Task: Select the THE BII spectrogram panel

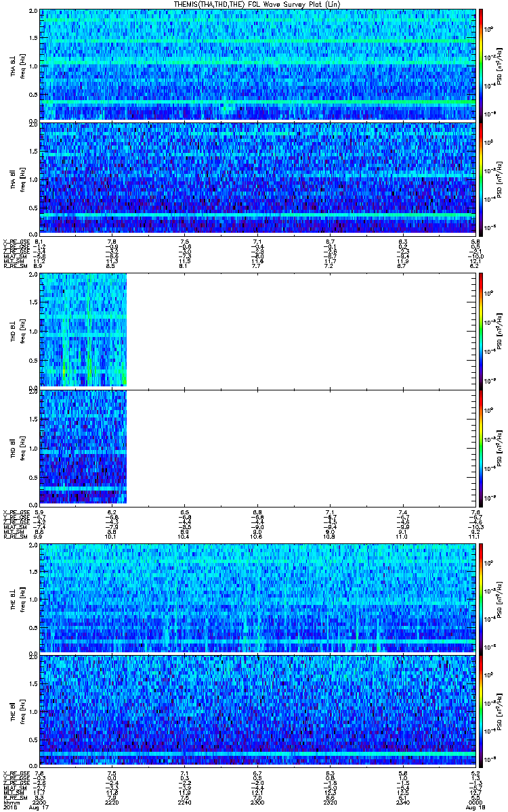Action: (x=257, y=710)
